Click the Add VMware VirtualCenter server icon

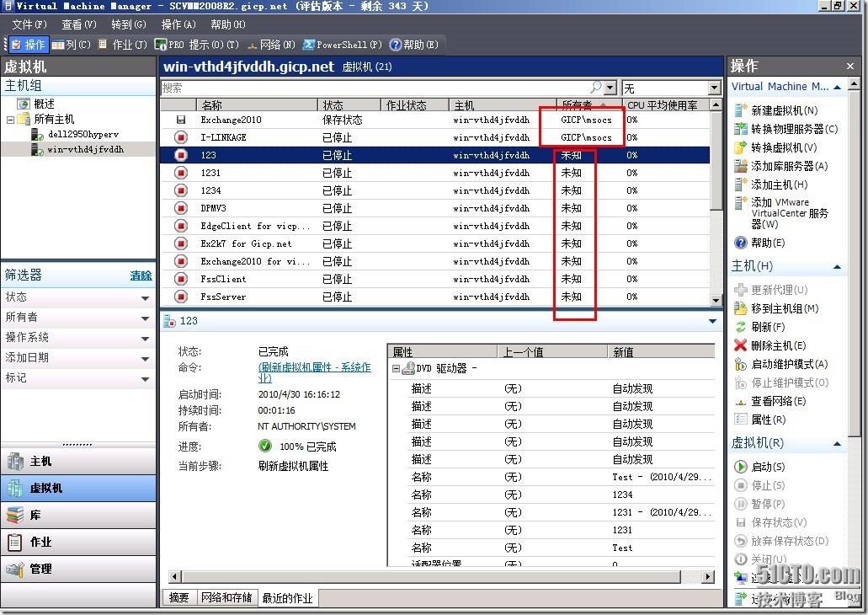740,202
